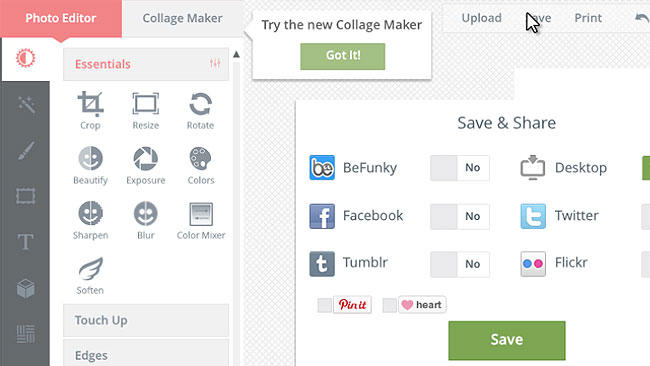
Task: Open the Colors palette tool
Action: coord(201,165)
